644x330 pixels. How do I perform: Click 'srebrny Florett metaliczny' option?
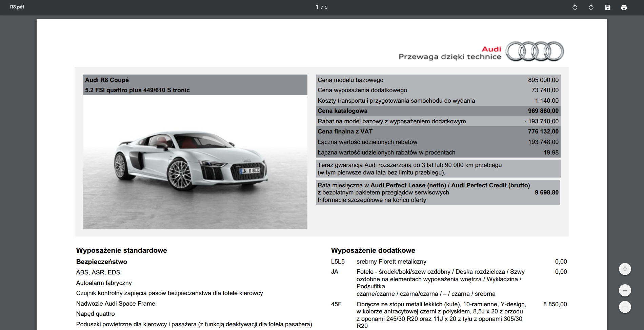pyautogui.click(x=391, y=262)
